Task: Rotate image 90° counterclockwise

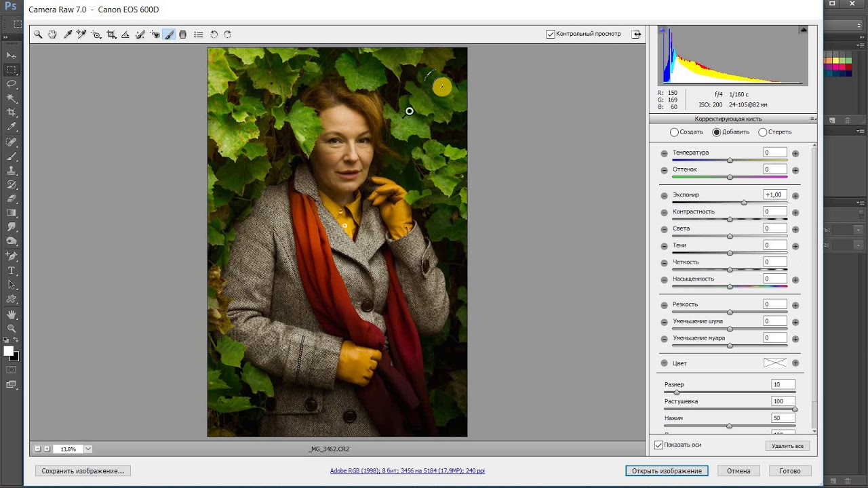Action: [214, 35]
